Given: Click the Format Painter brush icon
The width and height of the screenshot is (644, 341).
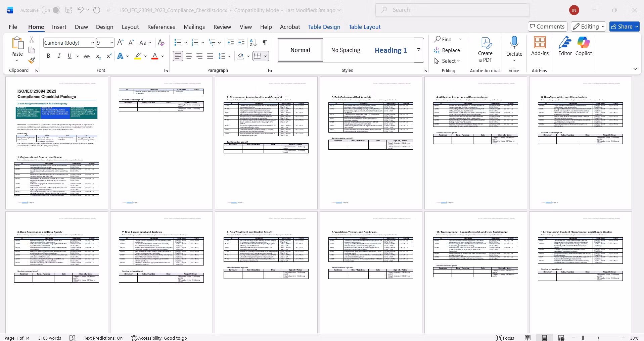Looking at the screenshot, I should pyautogui.click(x=32, y=61).
